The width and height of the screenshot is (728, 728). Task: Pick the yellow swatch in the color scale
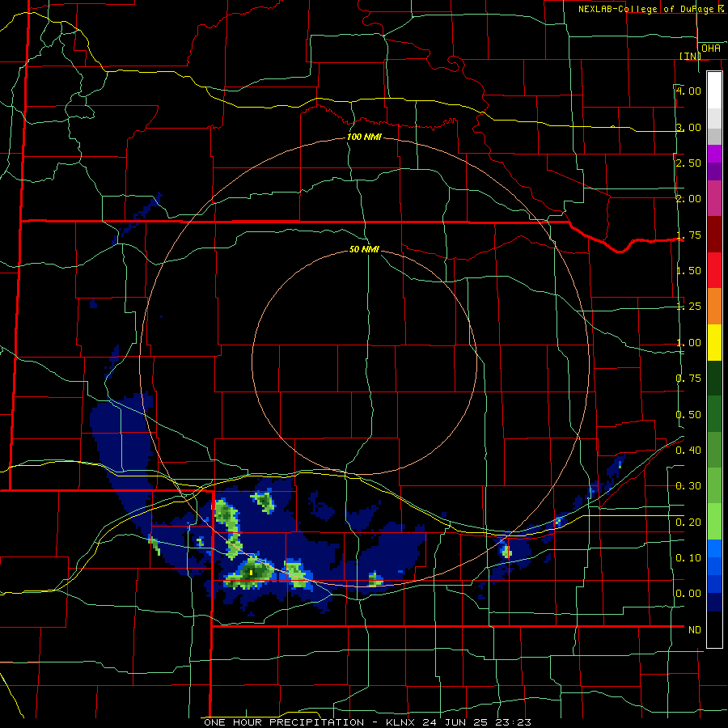pos(714,343)
